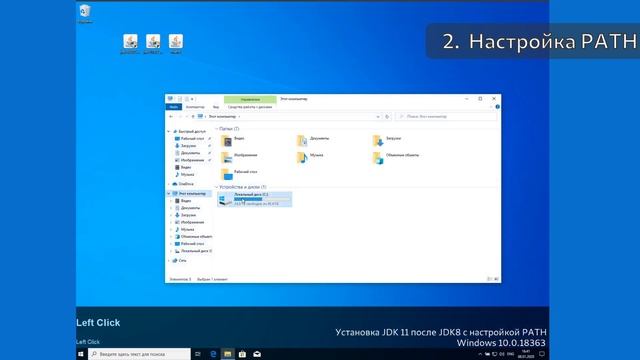Click the Up one level arrow
Image resolution: width=640 pixels, height=360 pixels.
193,117
